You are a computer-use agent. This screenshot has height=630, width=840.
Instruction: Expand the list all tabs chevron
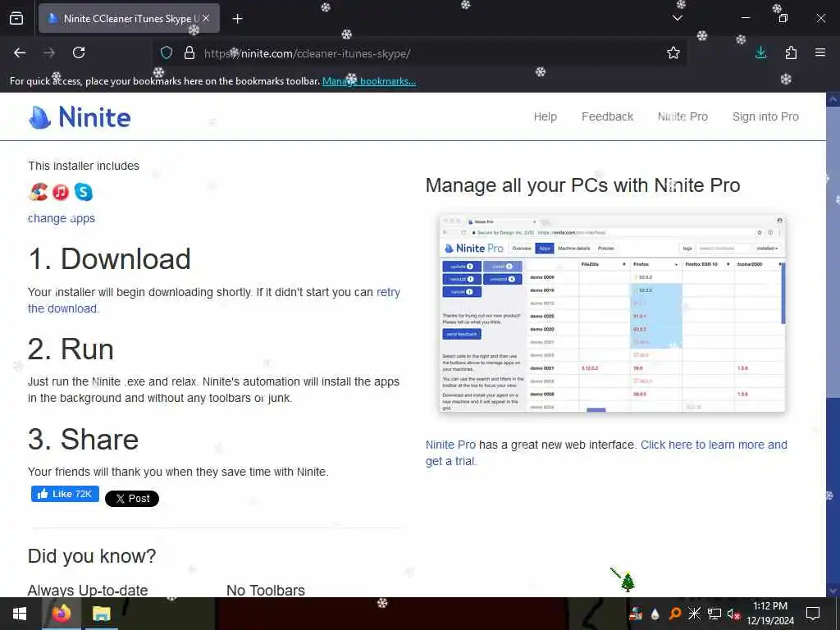pos(677,18)
